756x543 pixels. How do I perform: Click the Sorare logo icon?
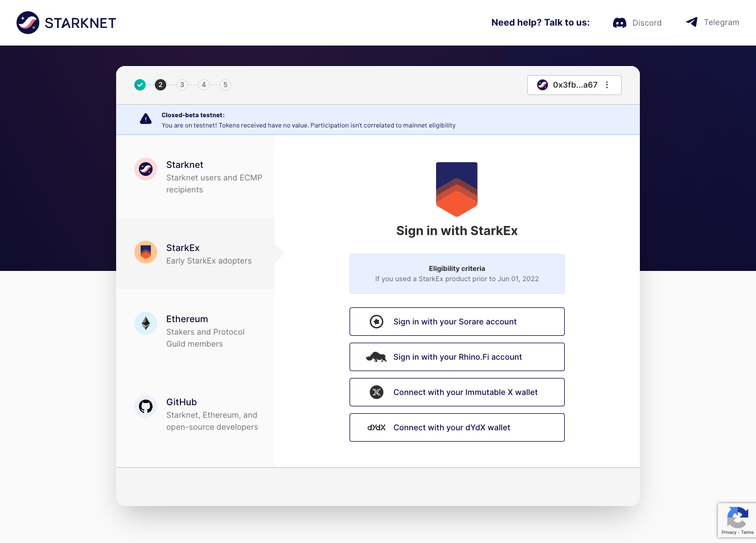(377, 322)
